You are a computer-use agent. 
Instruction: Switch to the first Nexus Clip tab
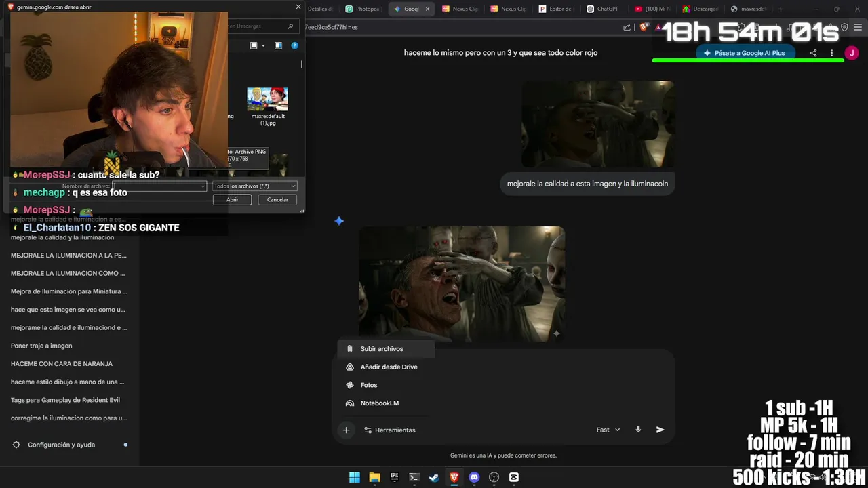click(460, 9)
